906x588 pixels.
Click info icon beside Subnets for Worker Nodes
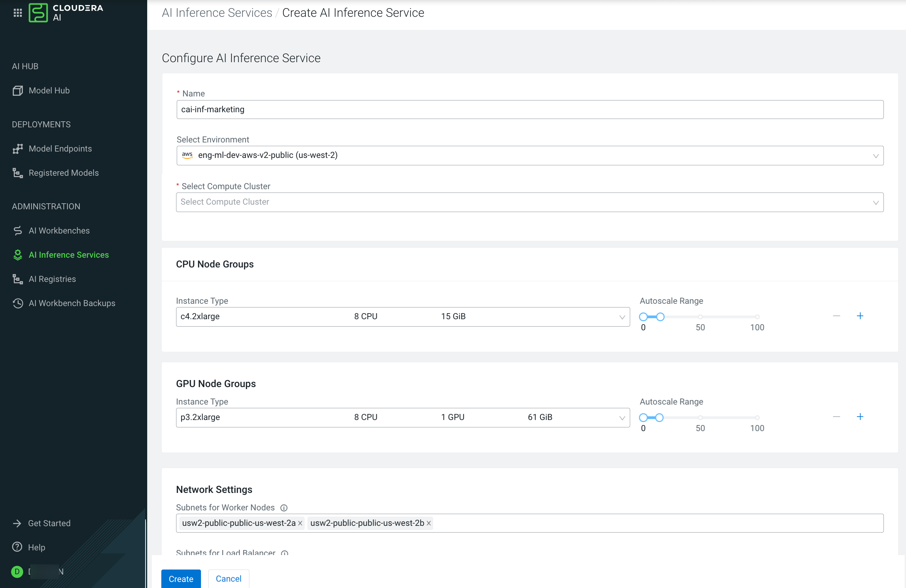[284, 508]
